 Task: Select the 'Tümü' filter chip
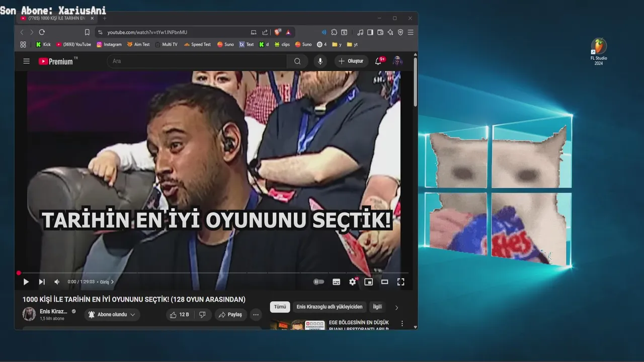(280, 307)
